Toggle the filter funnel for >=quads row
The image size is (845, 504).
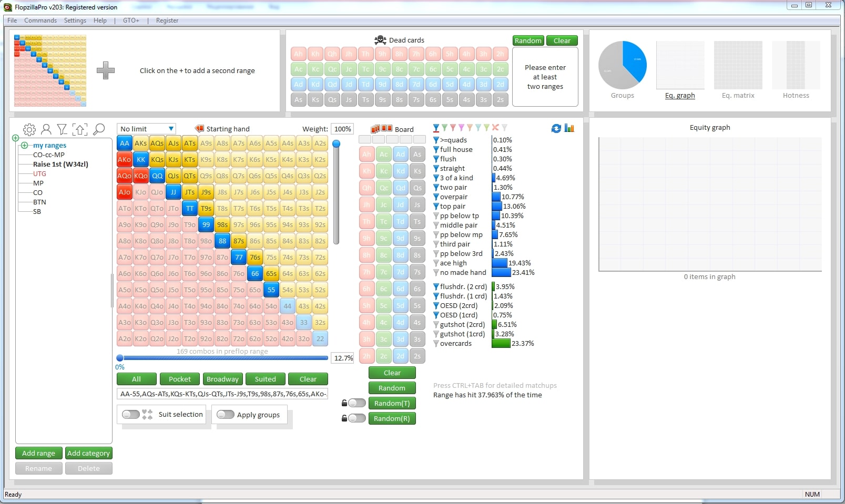coord(436,140)
